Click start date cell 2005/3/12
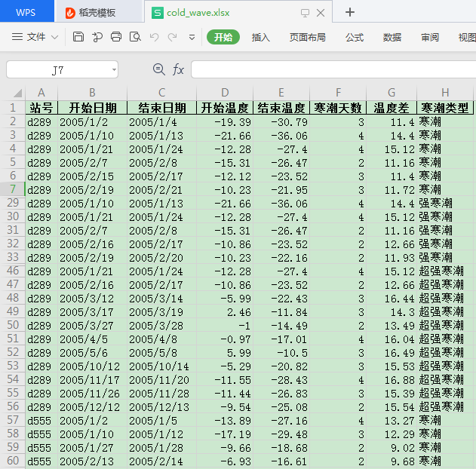The height and width of the screenshot is (469, 476). tap(92, 299)
